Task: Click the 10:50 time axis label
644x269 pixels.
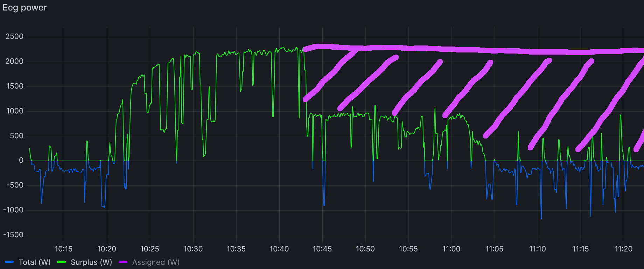Action: 365,249
